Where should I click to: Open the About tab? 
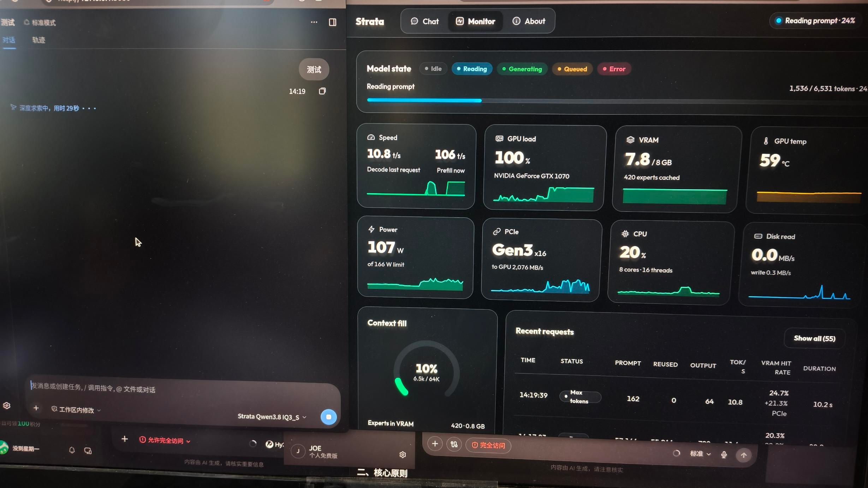[529, 21]
